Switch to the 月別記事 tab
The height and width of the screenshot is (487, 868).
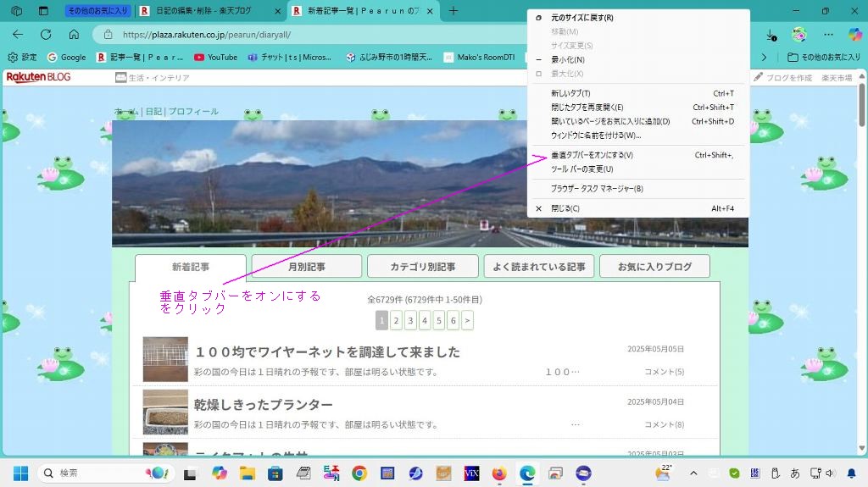(x=306, y=267)
